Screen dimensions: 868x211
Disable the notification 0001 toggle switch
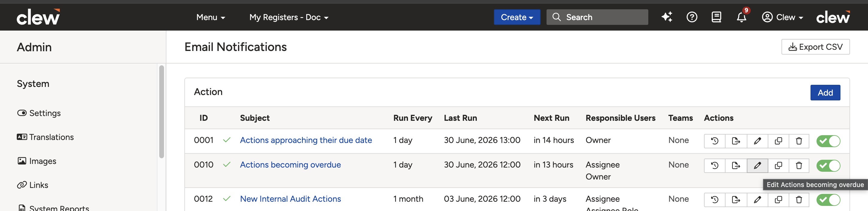[x=828, y=141]
